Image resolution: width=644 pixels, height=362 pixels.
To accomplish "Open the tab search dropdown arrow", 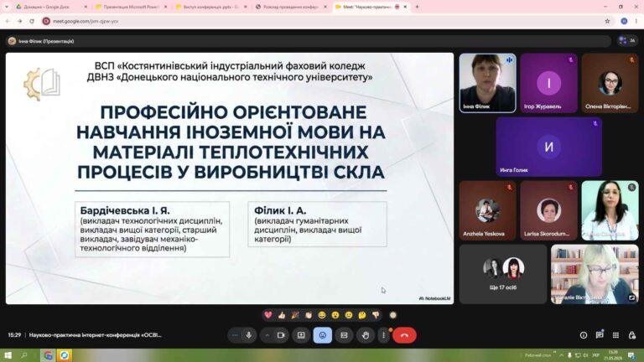I will [6, 7].
